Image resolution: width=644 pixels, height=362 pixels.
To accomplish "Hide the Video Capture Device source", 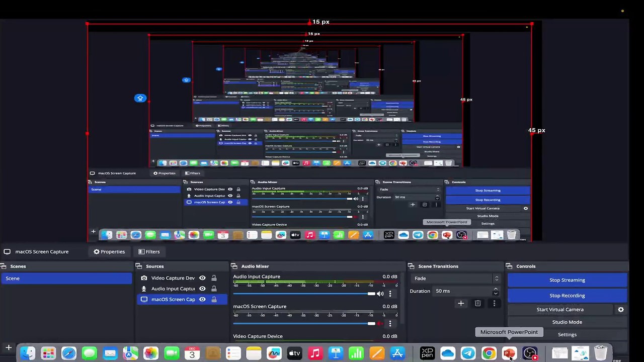I will [202, 278].
